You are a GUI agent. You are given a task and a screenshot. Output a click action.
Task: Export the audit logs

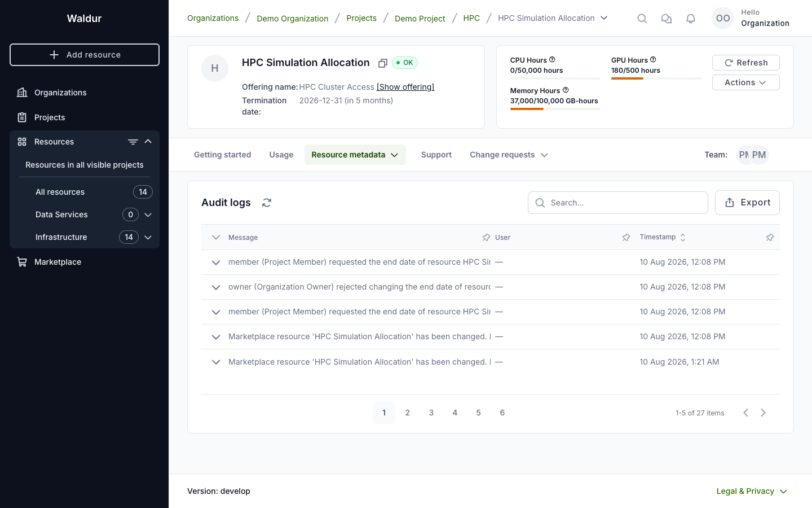747,203
